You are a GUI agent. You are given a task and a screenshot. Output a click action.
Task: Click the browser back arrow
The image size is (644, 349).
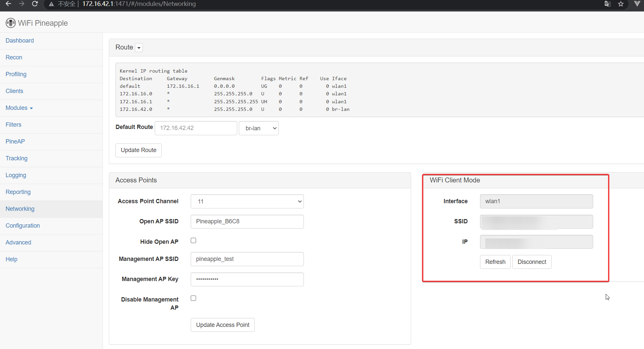[9, 4]
